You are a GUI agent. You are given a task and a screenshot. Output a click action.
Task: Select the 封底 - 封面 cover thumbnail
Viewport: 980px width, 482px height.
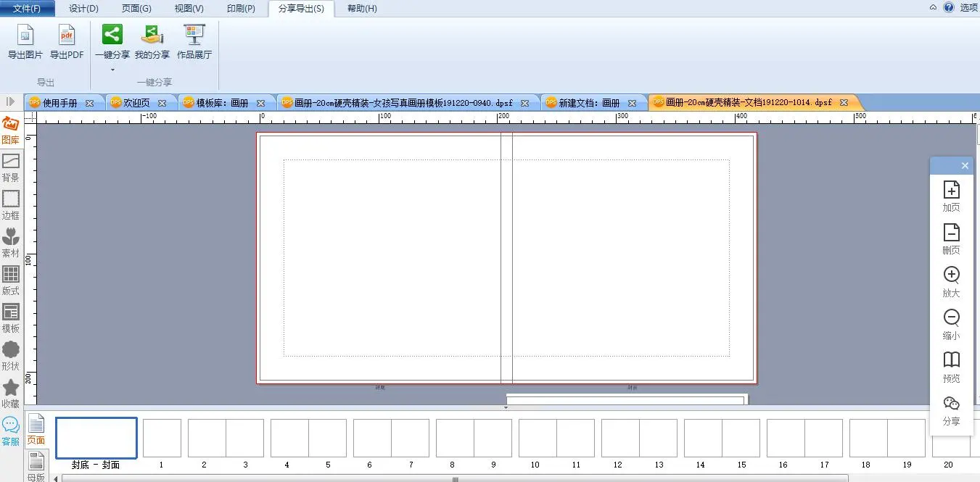tap(96, 438)
